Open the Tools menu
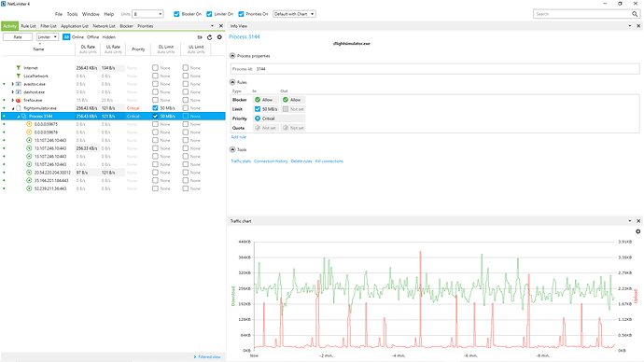644x362 pixels. click(72, 14)
